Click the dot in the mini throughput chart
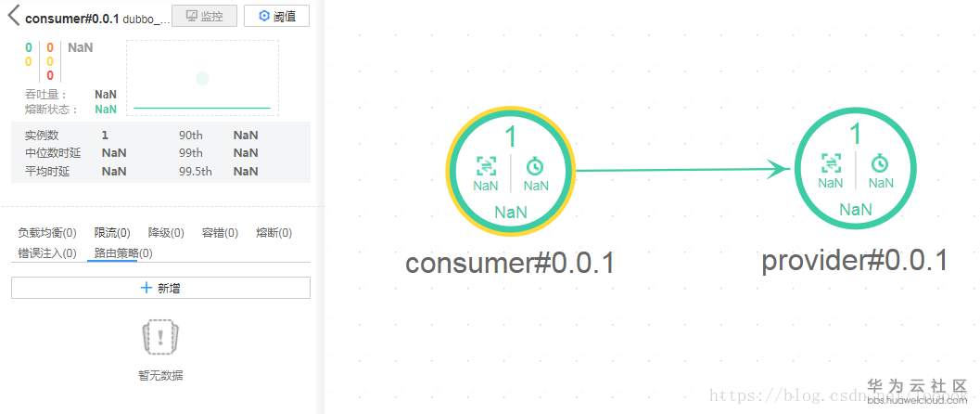This screenshot has width=980, height=414. [x=202, y=79]
